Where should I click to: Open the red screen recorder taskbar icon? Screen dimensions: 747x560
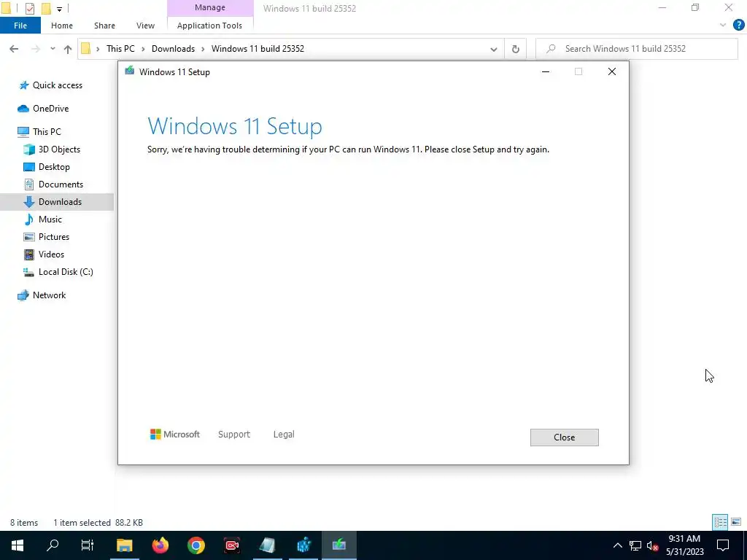click(231, 545)
